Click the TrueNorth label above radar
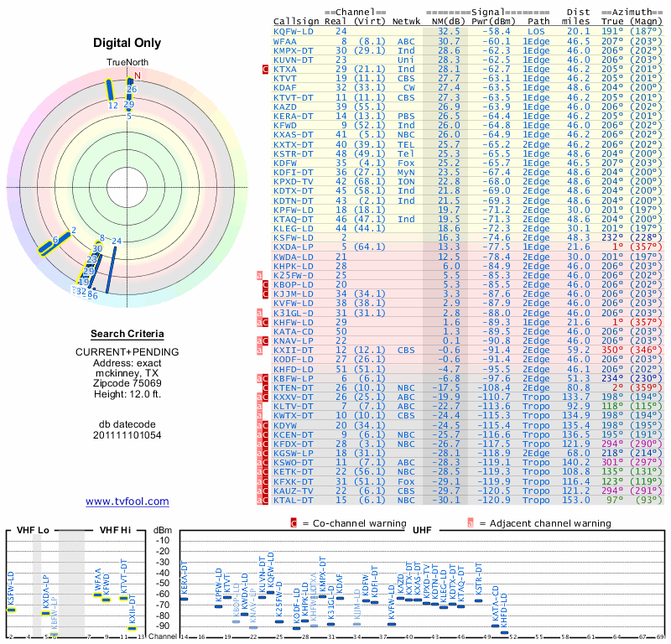 click(127, 63)
